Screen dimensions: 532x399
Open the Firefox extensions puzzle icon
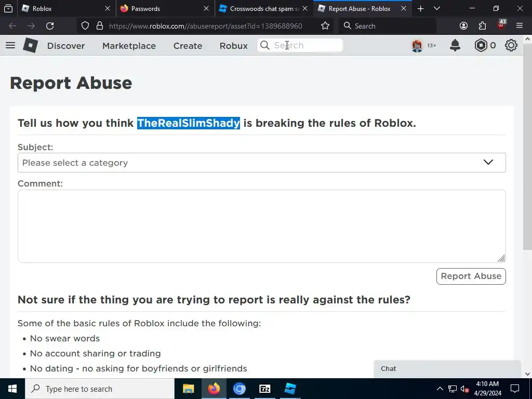482,26
